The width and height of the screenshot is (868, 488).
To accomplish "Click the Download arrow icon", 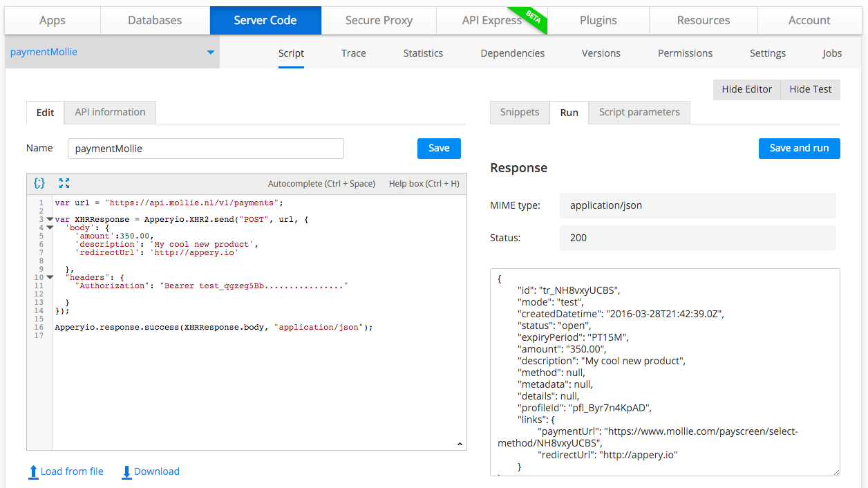I will [x=126, y=472].
